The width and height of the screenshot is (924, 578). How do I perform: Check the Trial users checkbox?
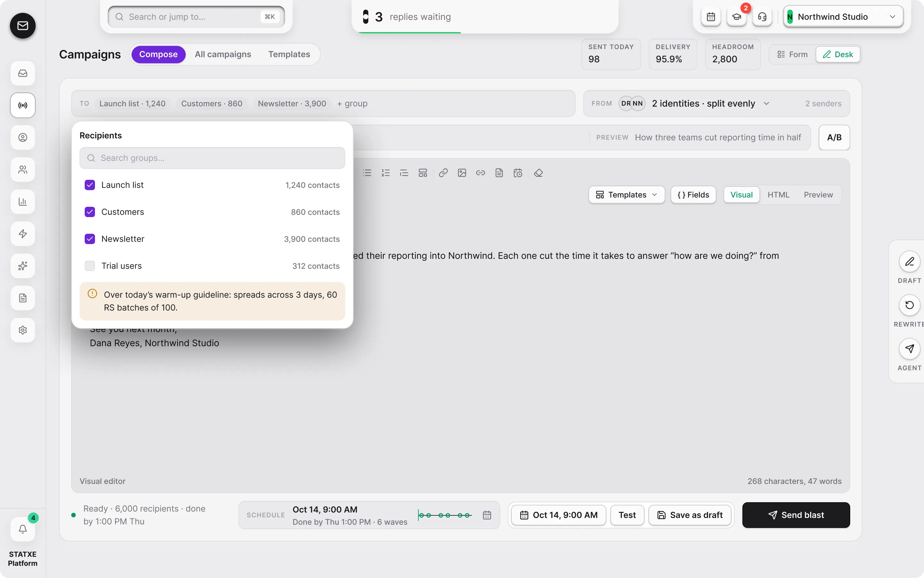pos(90,266)
